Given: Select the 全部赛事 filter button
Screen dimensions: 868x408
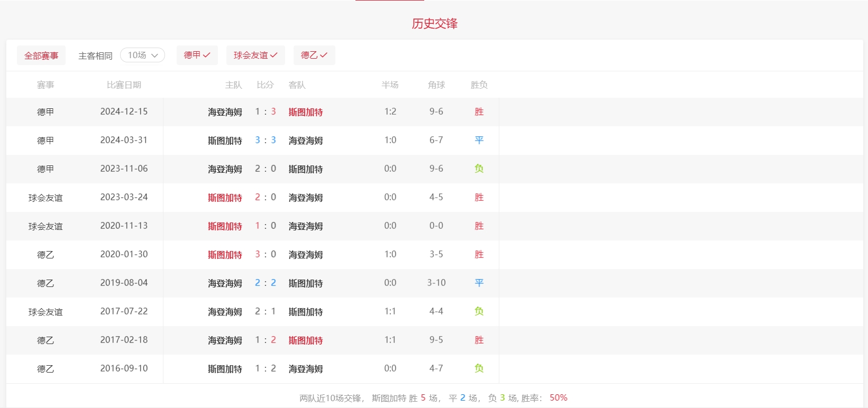Looking at the screenshot, I should 41,55.
